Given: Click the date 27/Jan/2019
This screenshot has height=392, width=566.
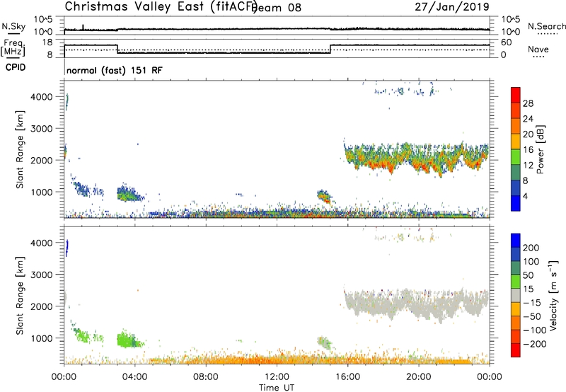Looking at the screenshot, I should 452,7.
